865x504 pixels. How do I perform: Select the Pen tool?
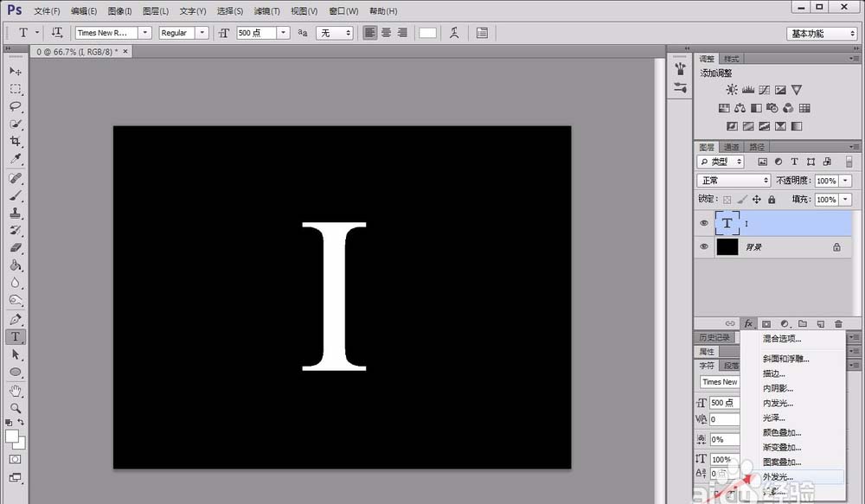click(x=16, y=319)
